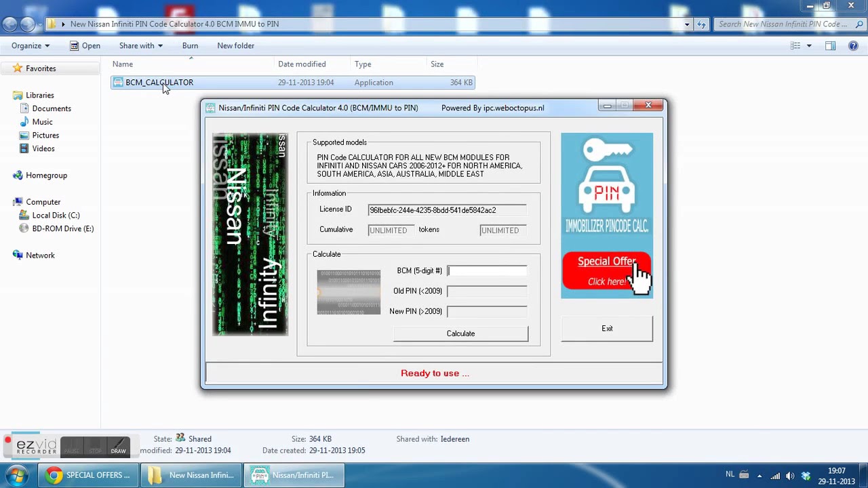Click the Special Offer banner
868x488 pixels.
coord(607,271)
